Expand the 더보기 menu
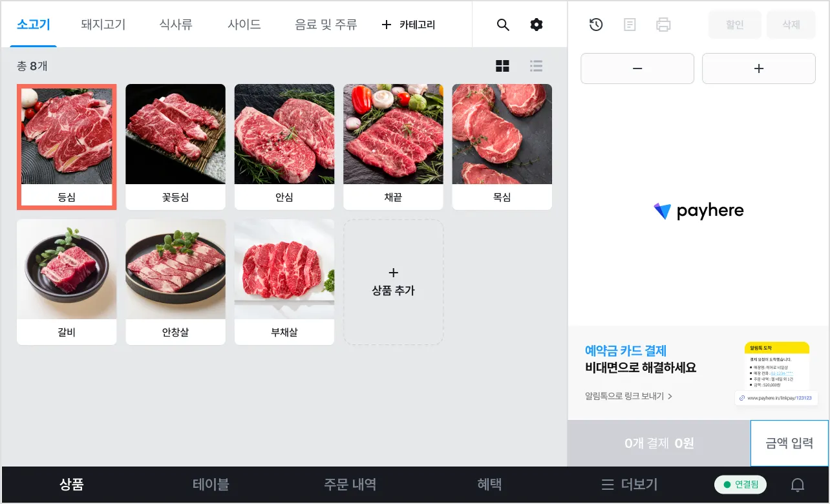This screenshot has height=504, width=830. 630,485
